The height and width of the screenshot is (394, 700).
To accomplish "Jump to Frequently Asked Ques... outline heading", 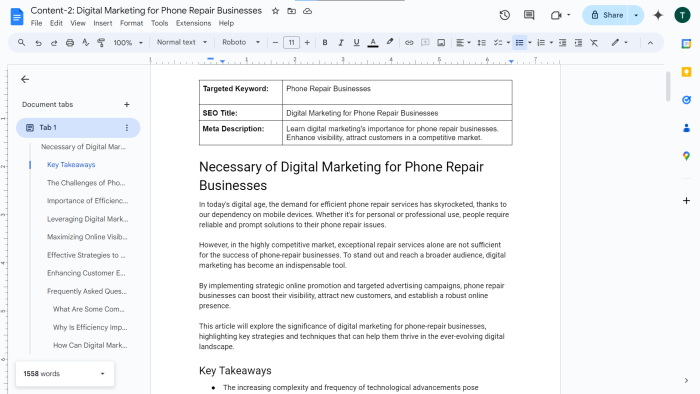I will tap(87, 291).
